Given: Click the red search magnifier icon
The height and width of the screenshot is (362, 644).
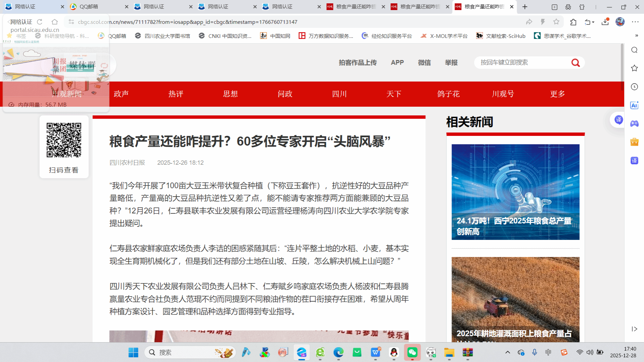Looking at the screenshot, I should (x=576, y=63).
